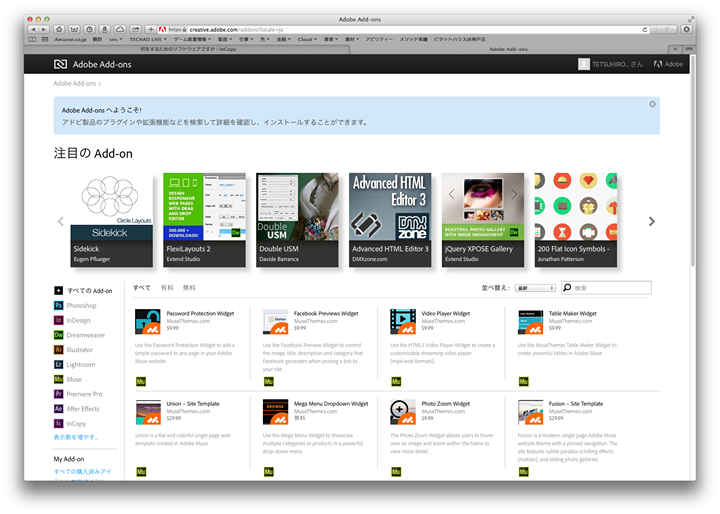Select the Dreamweaver icon in the sidebar
The height and width of the screenshot is (514, 720).
[58, 335]
